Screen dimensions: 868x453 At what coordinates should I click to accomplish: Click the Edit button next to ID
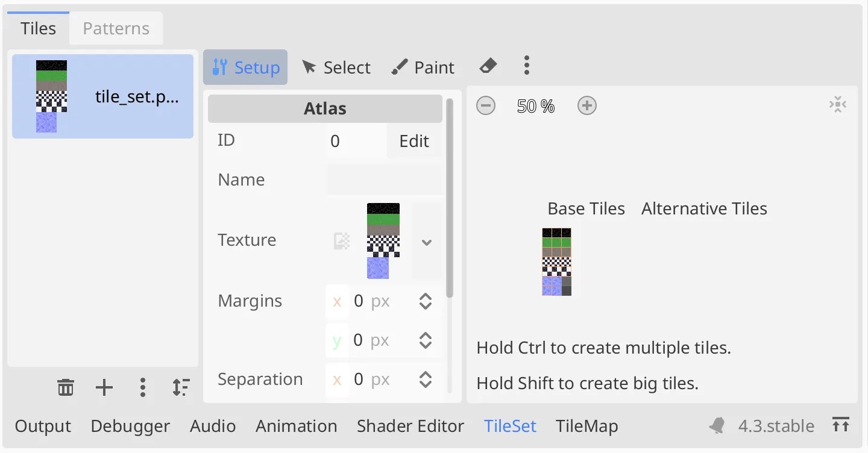(414, 141)
